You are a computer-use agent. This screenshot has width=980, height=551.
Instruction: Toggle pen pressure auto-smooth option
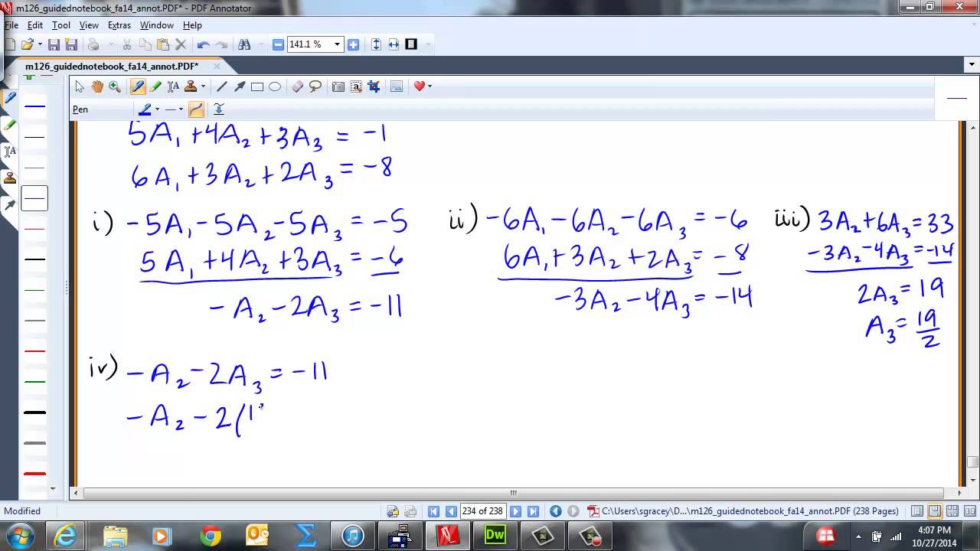[x=219, y=109]
